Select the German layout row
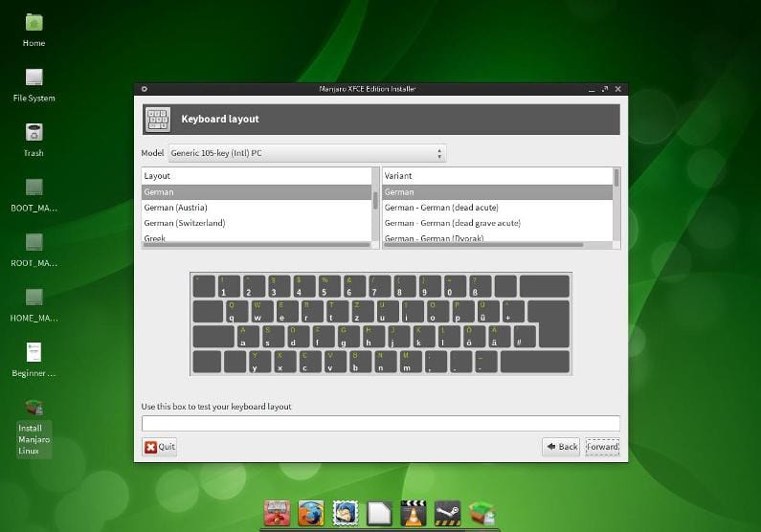Image resolution: width=761 pixels, height=532 pixels. coord(257,192)
